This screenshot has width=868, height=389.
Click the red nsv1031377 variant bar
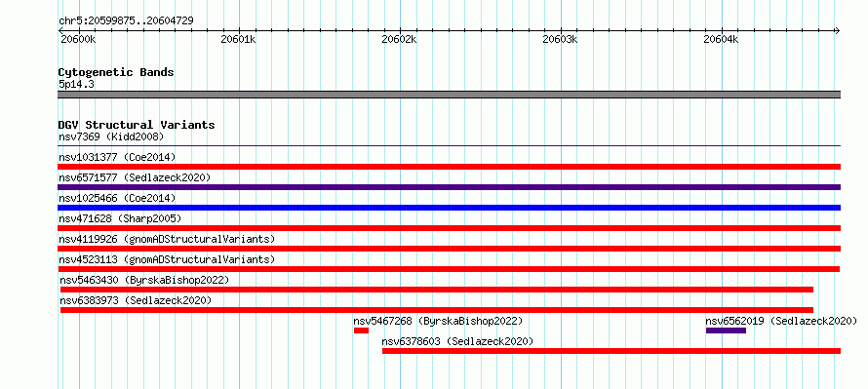pos(449,167)
